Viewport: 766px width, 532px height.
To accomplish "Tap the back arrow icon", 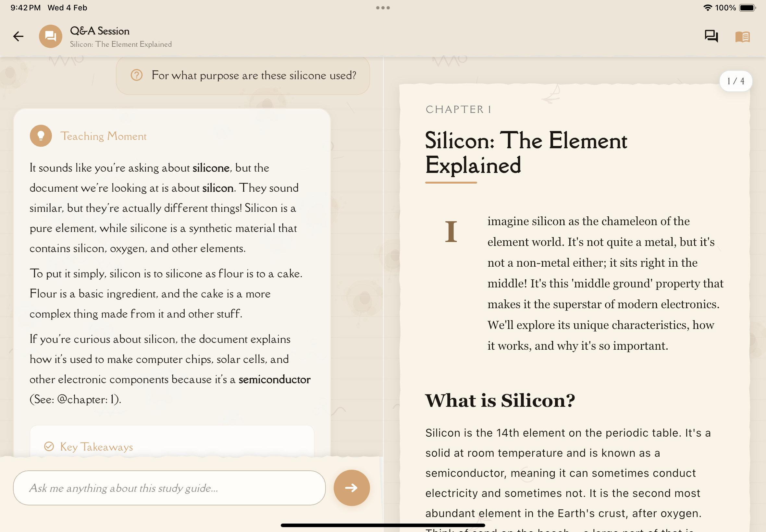I will [x=19, y=36].
